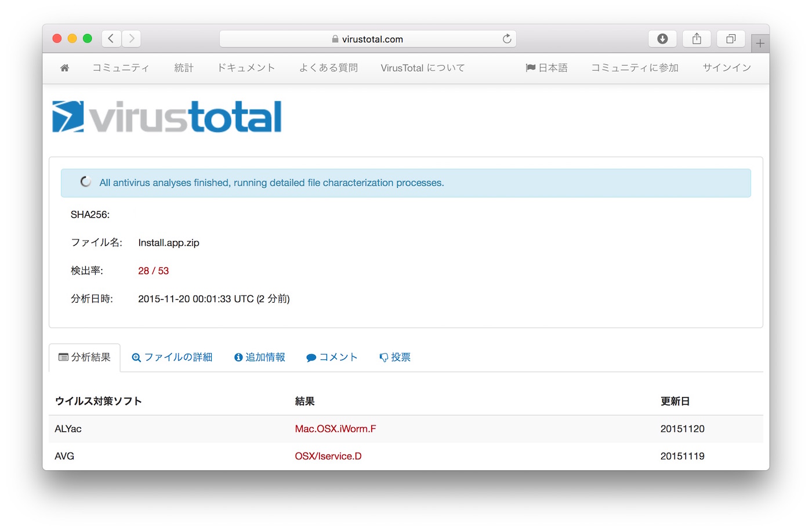Click the ウイルス対策ソフト column header
The width and height of the screenshot is (812, 531).
click(x=98, y=401)
